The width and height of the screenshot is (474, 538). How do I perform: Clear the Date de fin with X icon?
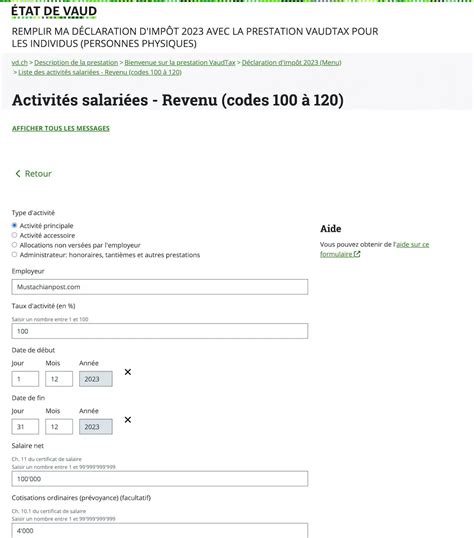click(128, 420)
